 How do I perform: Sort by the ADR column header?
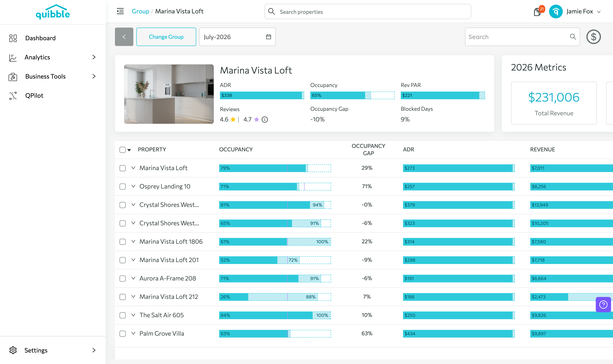(408, 149)
